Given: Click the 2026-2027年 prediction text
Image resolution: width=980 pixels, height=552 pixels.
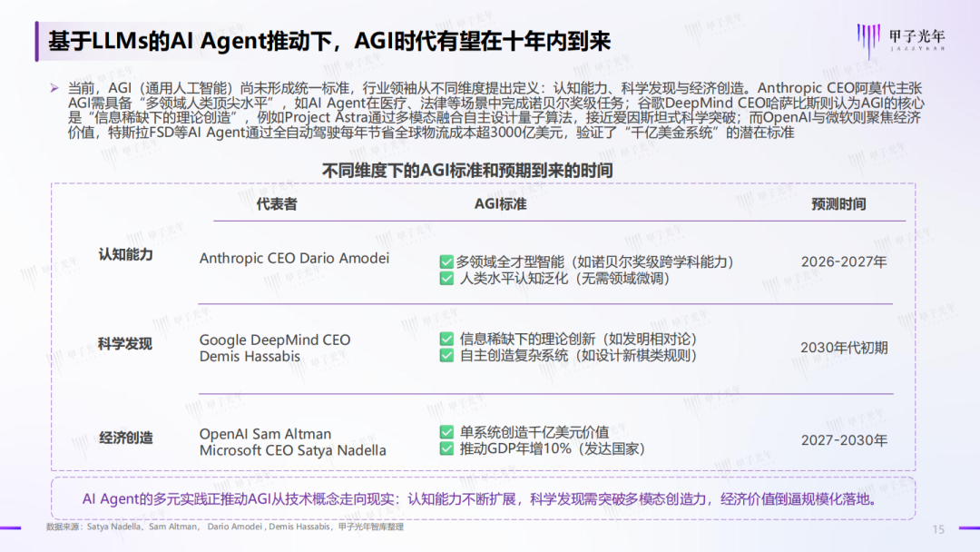Looking at the screenshot, I should 844,262.
